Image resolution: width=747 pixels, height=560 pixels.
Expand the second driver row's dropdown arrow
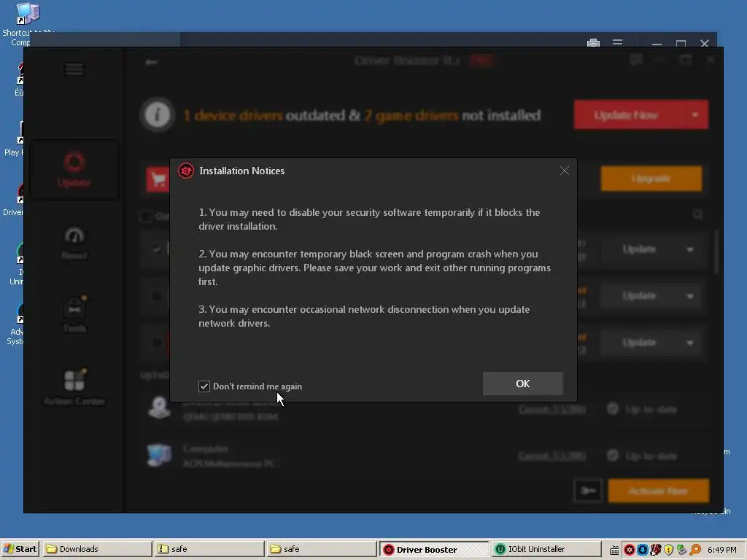[689, 296]
